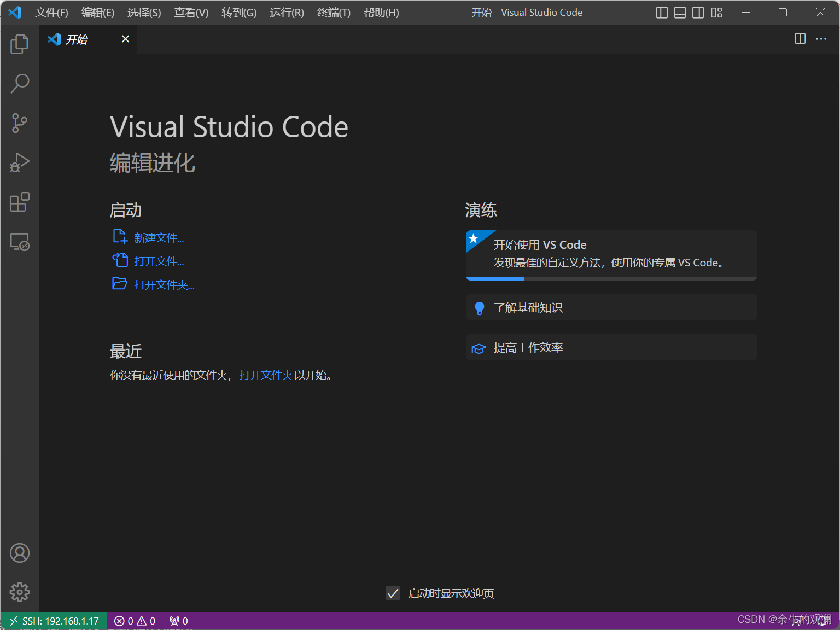The width and height of the screenshot is (840, 630).
Task: Click the 打开文件夹 link in 最近 section
Action: tap(266, 375)
